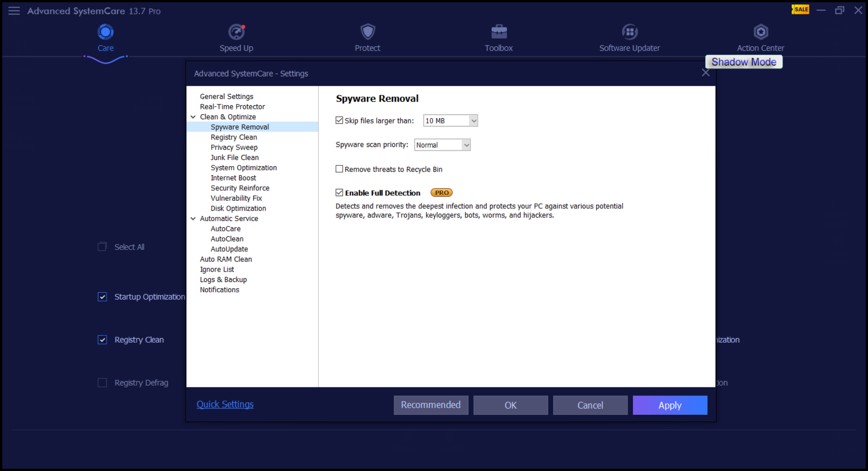Open Junk File Clean settings
868x471 pixels.
click(235, 158)
